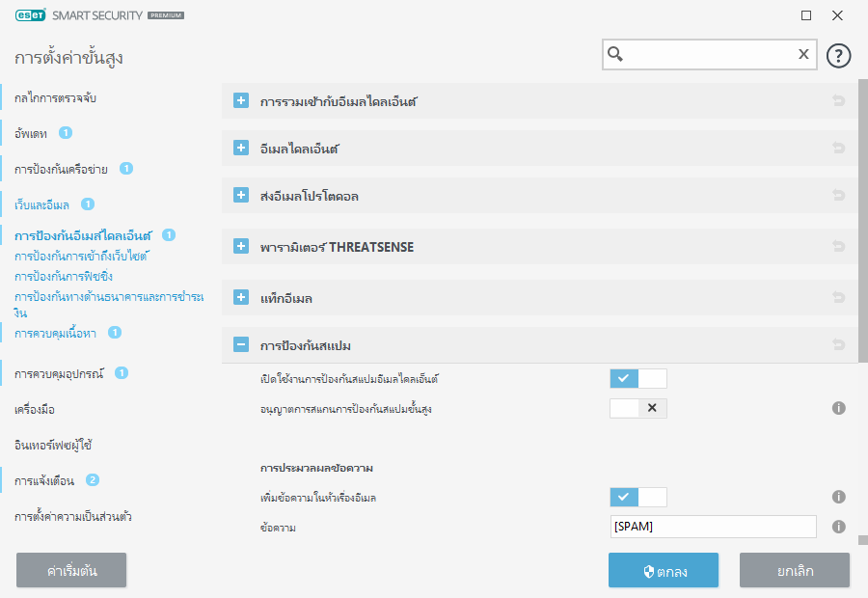Viewport: 868px width, 598px height.
Task: Select การป้องกันการฟิชชิ่ง sub-item
Action: point(64,276)
